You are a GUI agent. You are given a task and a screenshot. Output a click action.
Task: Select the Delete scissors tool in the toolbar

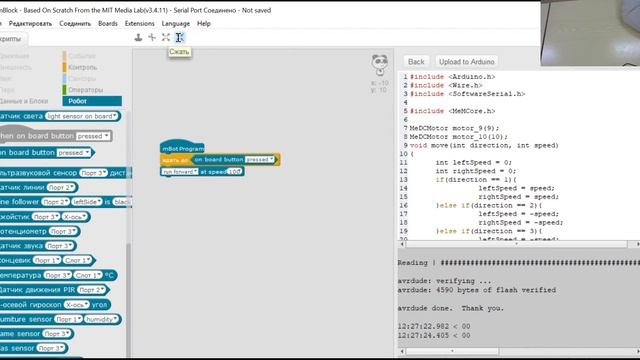pos(152,38)
